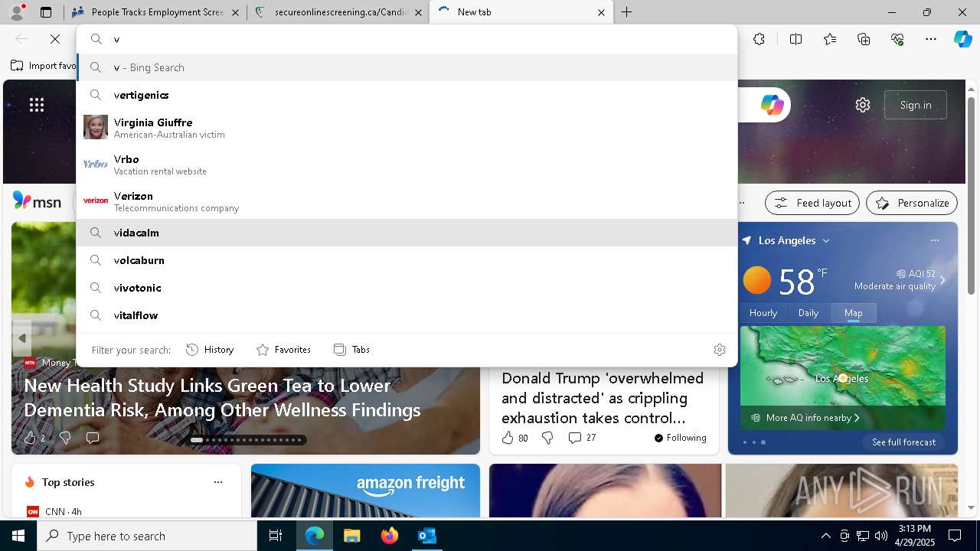Choose the vitalflow suggestion
The height and width of the screenshot is (551, 980).
pyautogui.click(x=407, y=315)
